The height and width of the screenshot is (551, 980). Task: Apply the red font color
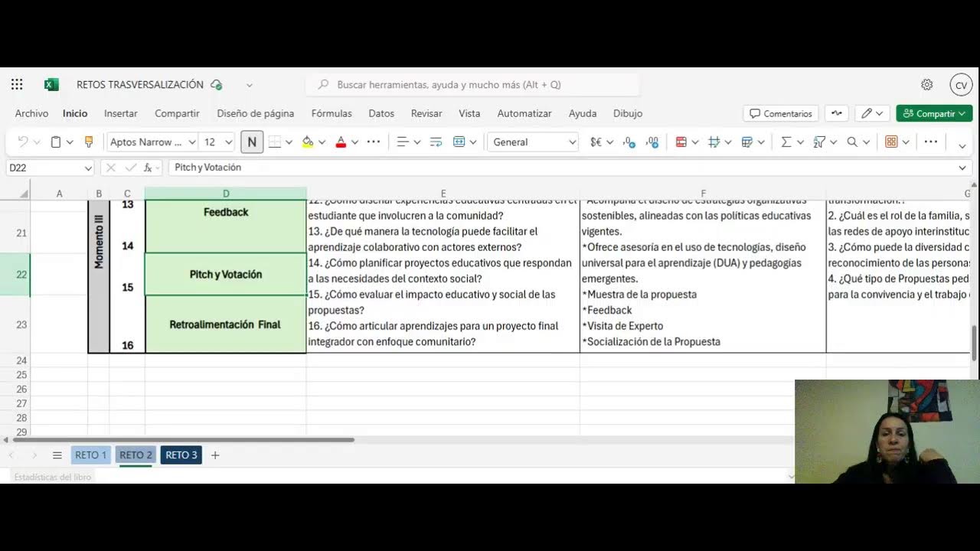click(341, 142)
